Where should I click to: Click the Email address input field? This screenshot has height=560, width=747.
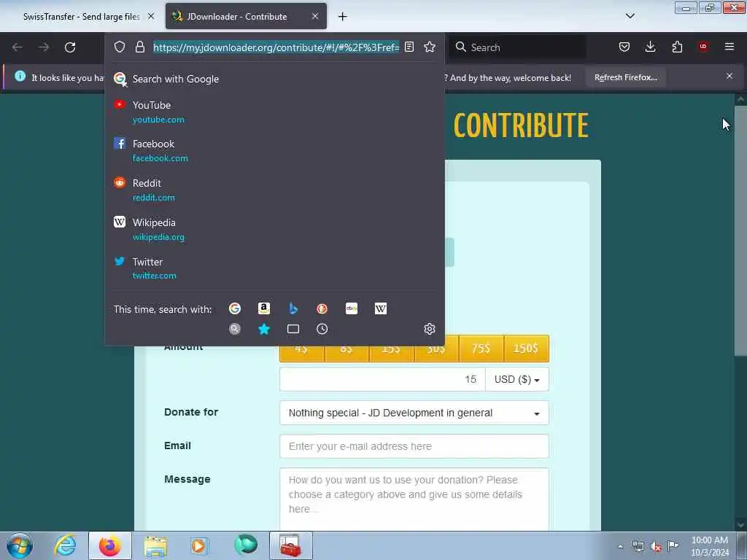point(414,446)
